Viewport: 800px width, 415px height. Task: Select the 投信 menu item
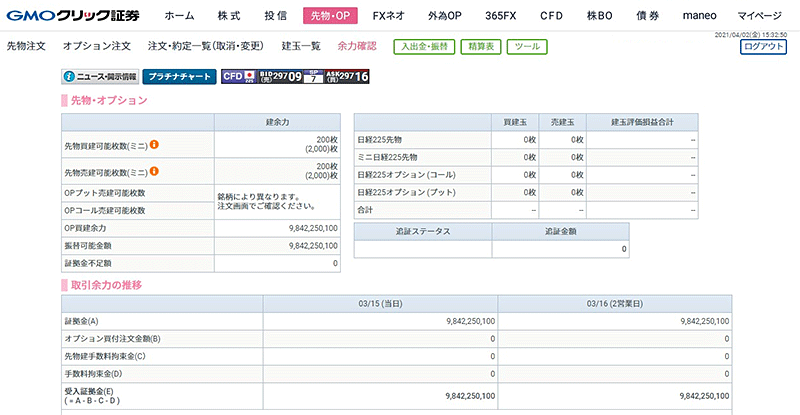pos(276,16)
